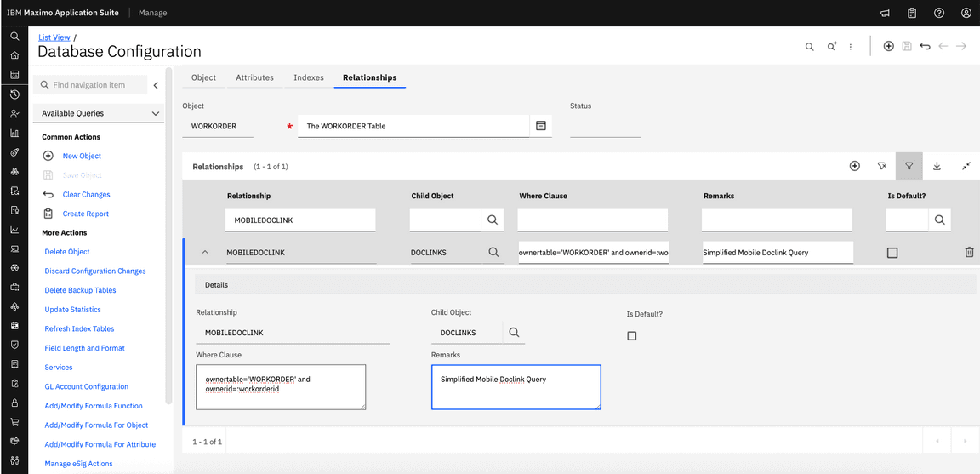Click the help question mark icon
The image size is (980, 474).
939,13
